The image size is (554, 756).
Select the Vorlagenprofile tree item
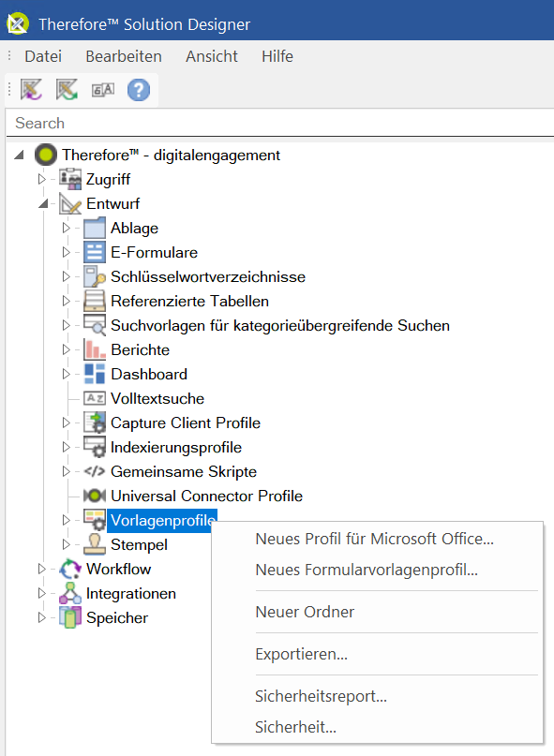click(x=161, y=520)
